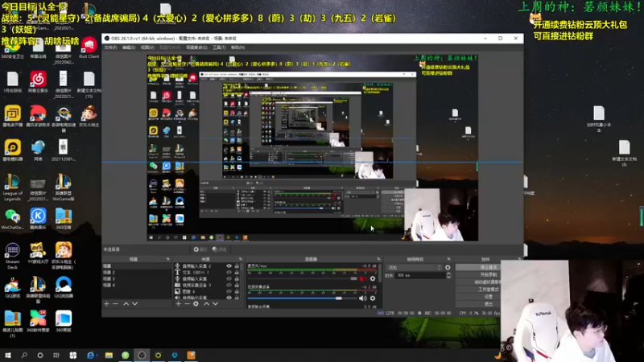The image size is (644, 362).
Task: Open source 滤镜 filters button
Action: point(219,249)
